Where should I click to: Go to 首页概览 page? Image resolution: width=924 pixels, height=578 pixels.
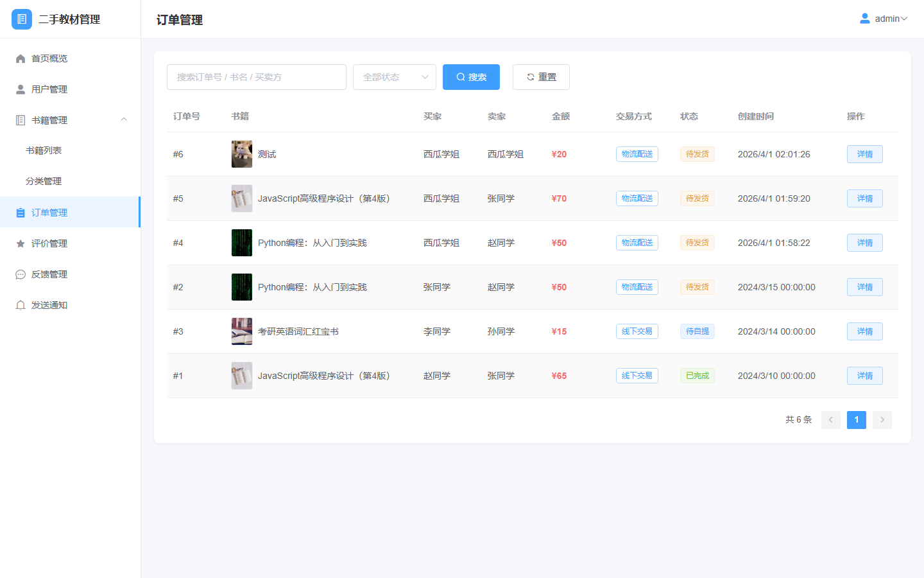point(70,58)
